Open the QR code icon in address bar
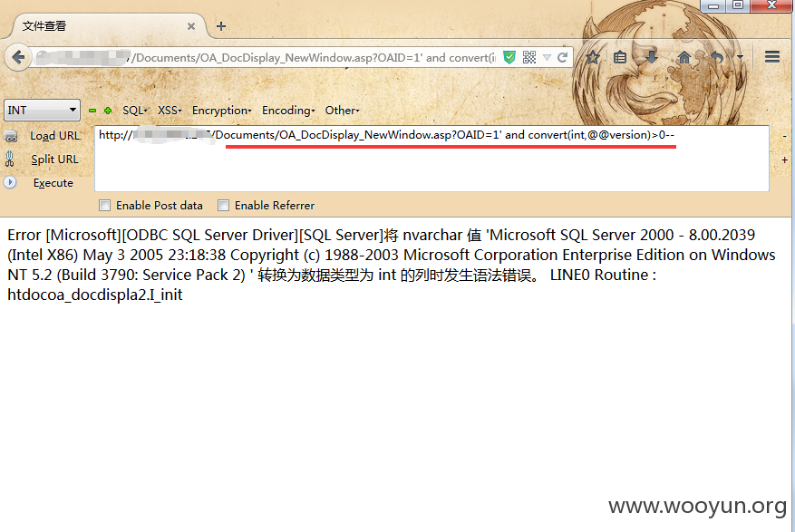The width and height of the screenshot is (795, 532). tap(528, 57)
